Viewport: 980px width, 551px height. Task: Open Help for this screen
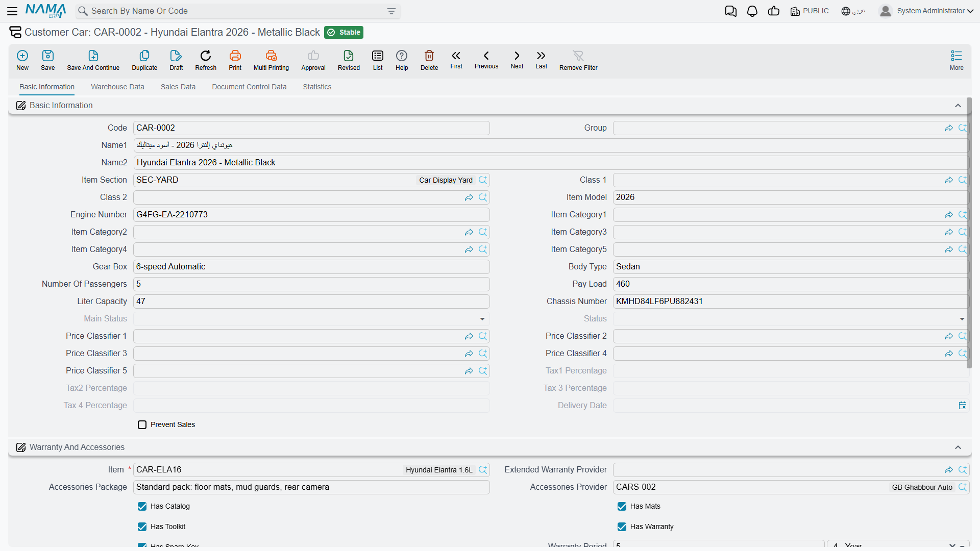point(402,60)
